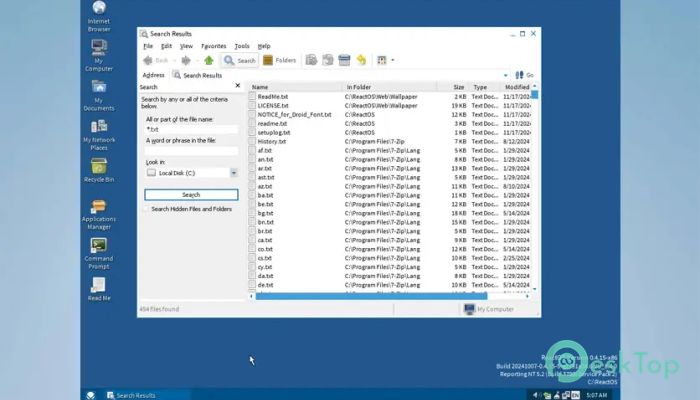Screen dimensions: 700x400
Task: Select de.txt in results
Action: [x=265, y=285]
